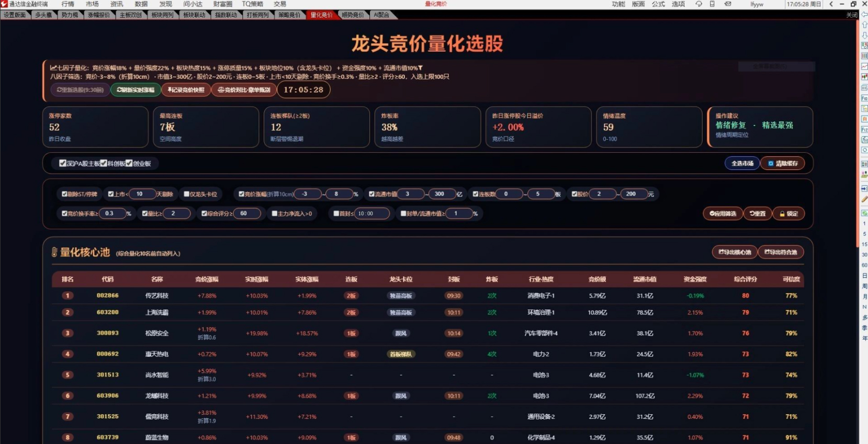
Task: Click the 流通市值 upper limit field showing 300
Action: pyautogui.click(x=443, y=194)
